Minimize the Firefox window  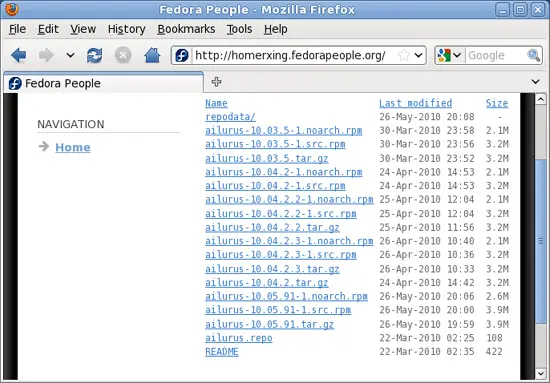502,9
